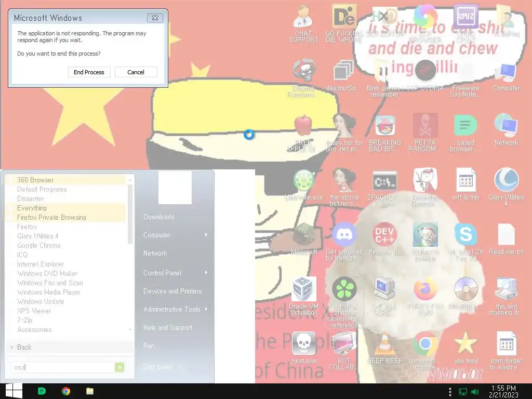Open Network from the Start menu

coord(155,253)
